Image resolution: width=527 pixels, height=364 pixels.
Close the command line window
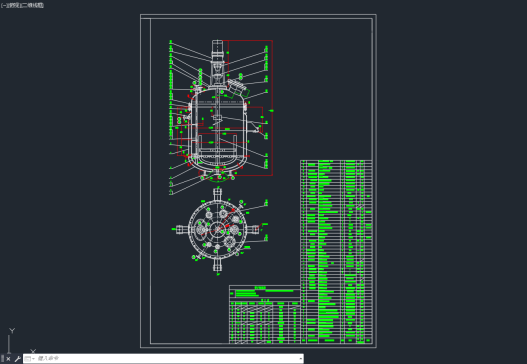[x=8, y=359]
